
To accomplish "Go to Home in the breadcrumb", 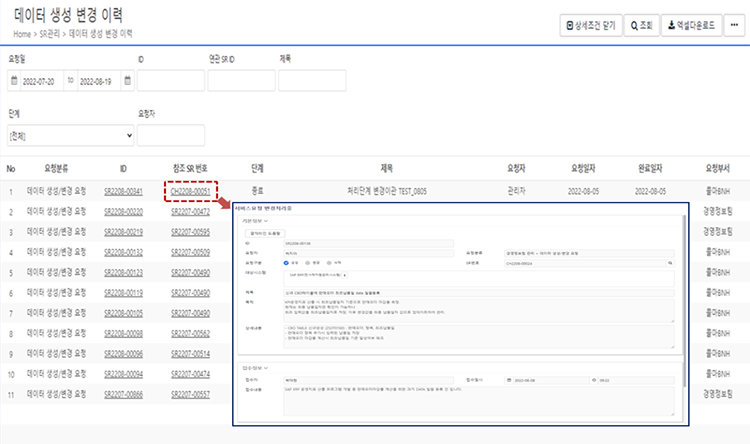I will [x=22, y=34].
